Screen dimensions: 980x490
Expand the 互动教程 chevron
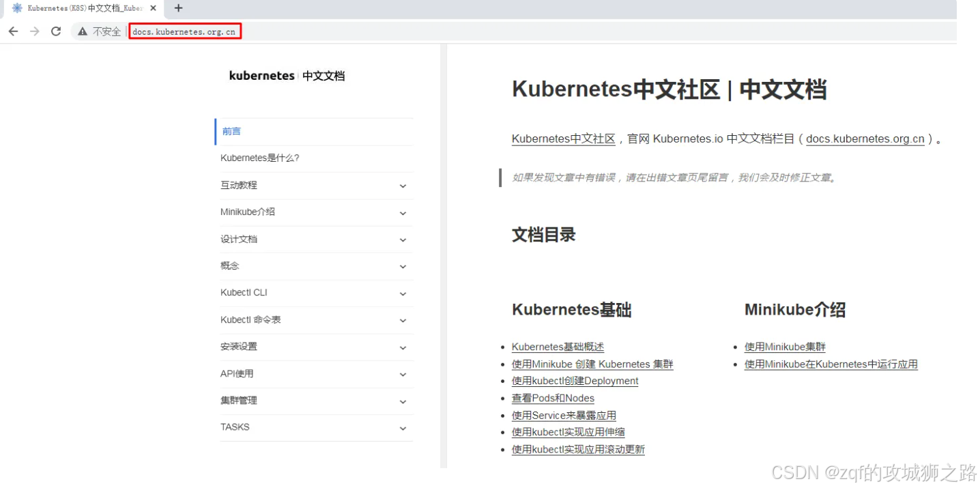pyautogui.click(x=403, y=186)
